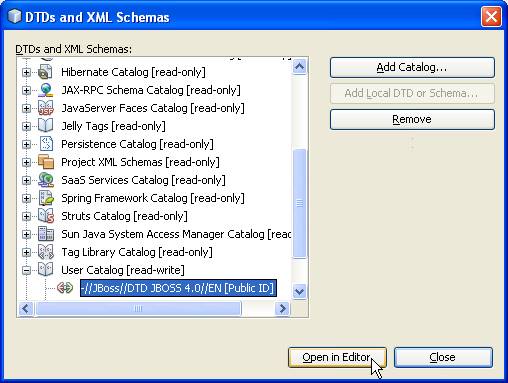Select Jelly Tags [read-only] row
Viewport: 508px width, 383px height.
tap(113, 126)
